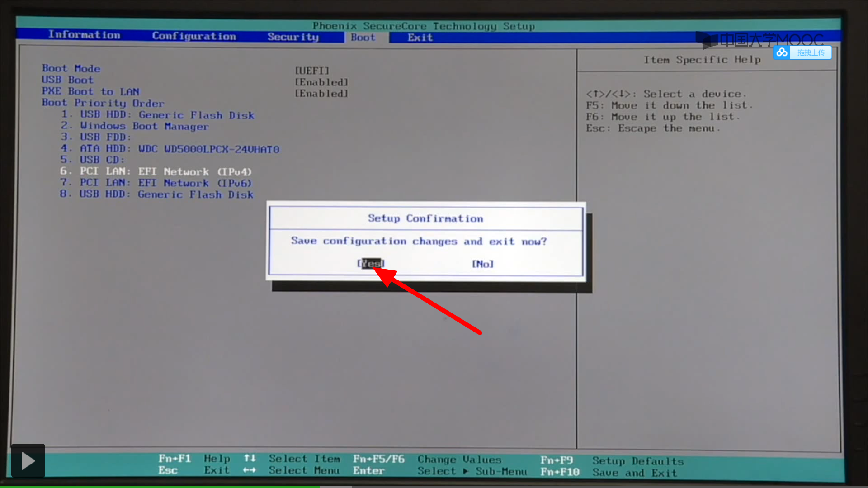This screenshot has width=868, height=488.
Task: Click the 拖拽上传 upload button
Action: [811, 52]
